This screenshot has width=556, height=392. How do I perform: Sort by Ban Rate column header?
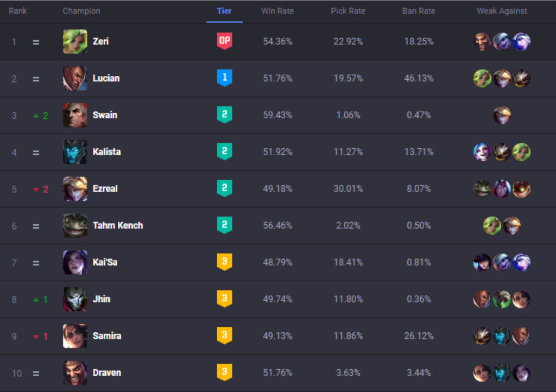click(419, 11)
